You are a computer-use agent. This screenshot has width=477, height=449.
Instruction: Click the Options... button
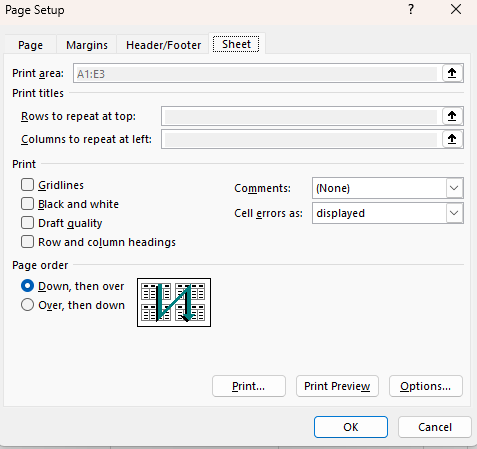click(426, 386)
